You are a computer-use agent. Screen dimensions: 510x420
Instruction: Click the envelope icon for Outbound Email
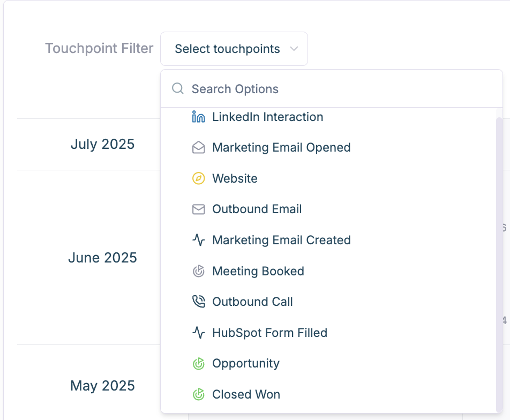coord(198,209)
